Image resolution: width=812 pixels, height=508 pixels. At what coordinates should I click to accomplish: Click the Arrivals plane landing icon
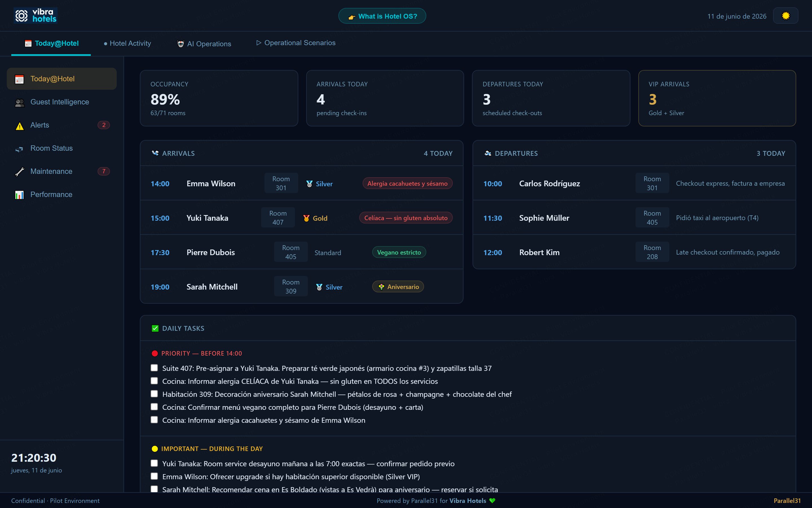(x=155, y=153)
